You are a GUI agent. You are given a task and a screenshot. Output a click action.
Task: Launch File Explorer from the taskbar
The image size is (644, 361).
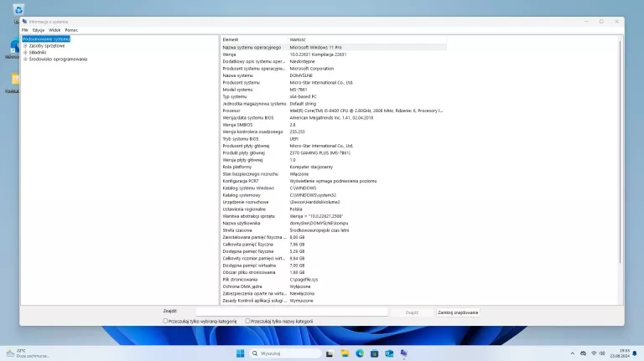(345, 353)
